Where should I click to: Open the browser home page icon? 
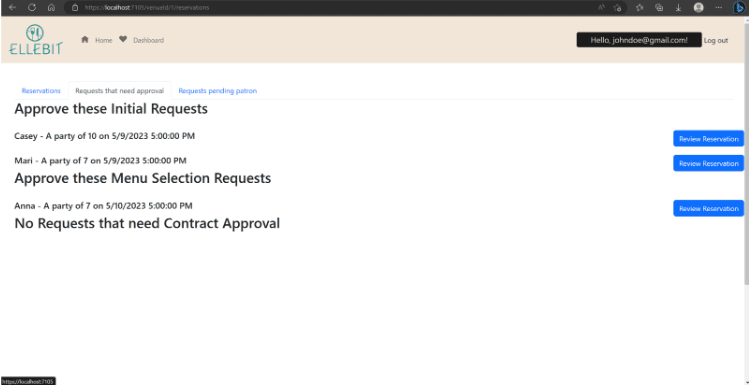click(x=52, y=8)
